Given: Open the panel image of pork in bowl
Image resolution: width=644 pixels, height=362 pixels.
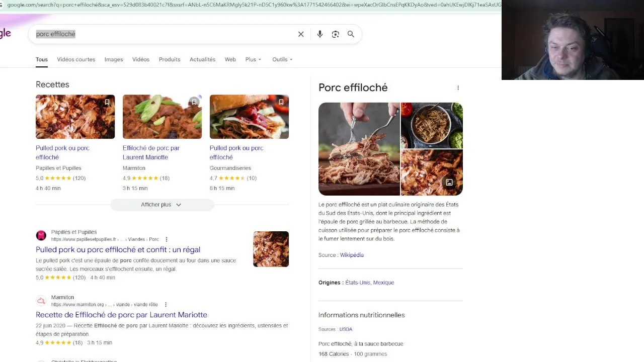Looking at the screenshot, I should pos(432,125).
